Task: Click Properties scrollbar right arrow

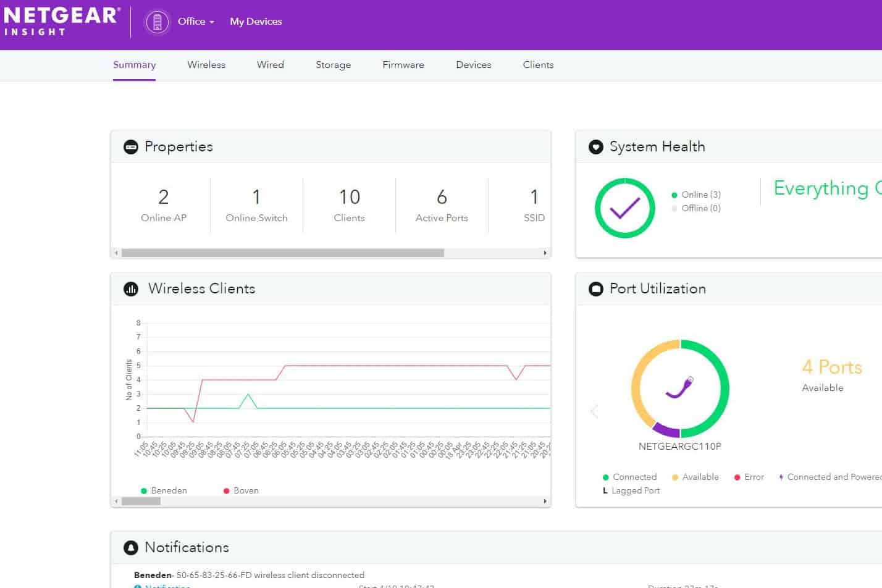Action: (x=545, y=253)
